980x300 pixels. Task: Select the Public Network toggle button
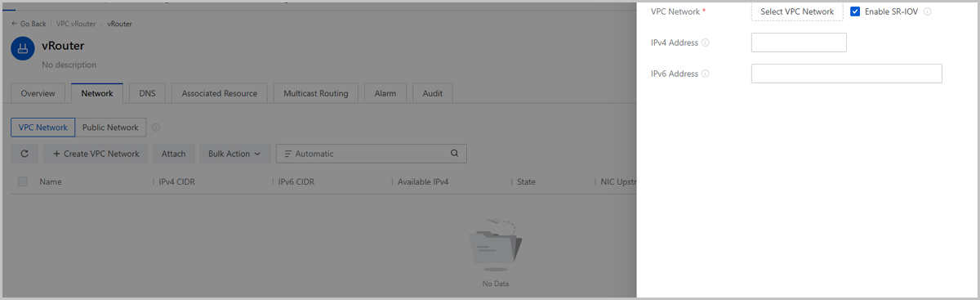(110, 128)
